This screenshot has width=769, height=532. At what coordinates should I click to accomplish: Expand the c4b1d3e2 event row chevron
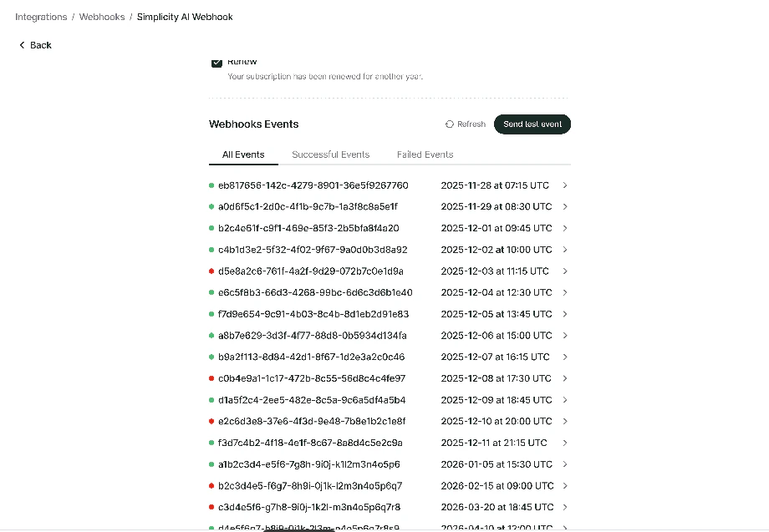(x=566, y=249)
